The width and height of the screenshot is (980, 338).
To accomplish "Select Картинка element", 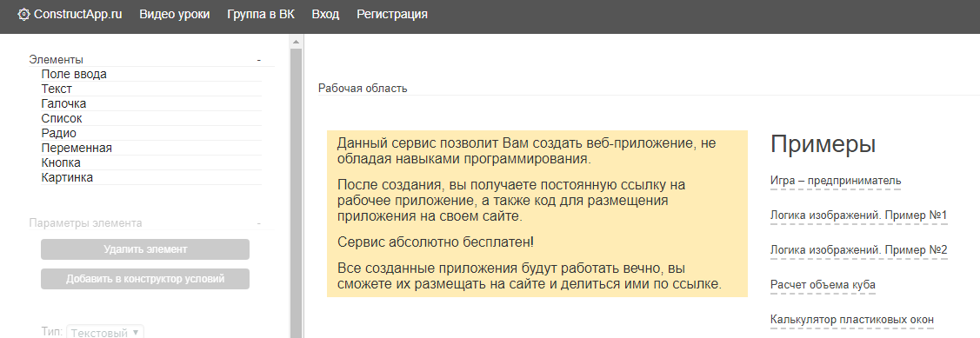I will [151, 177].
